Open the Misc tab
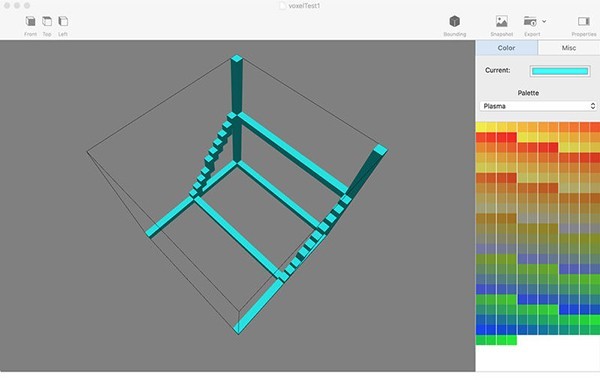Viewport: 600px width, 380px height. pyautogui.click(x=569, y=48)
